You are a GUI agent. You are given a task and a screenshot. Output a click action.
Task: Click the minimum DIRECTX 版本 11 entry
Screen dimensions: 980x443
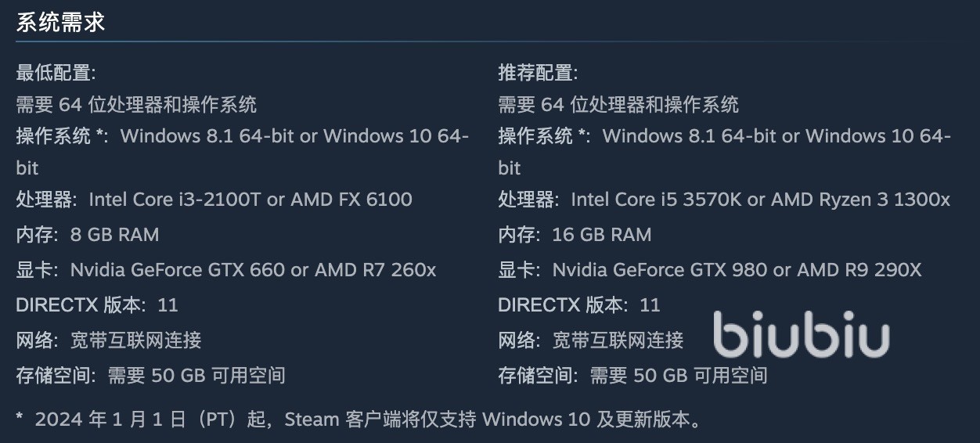(97, 304)
